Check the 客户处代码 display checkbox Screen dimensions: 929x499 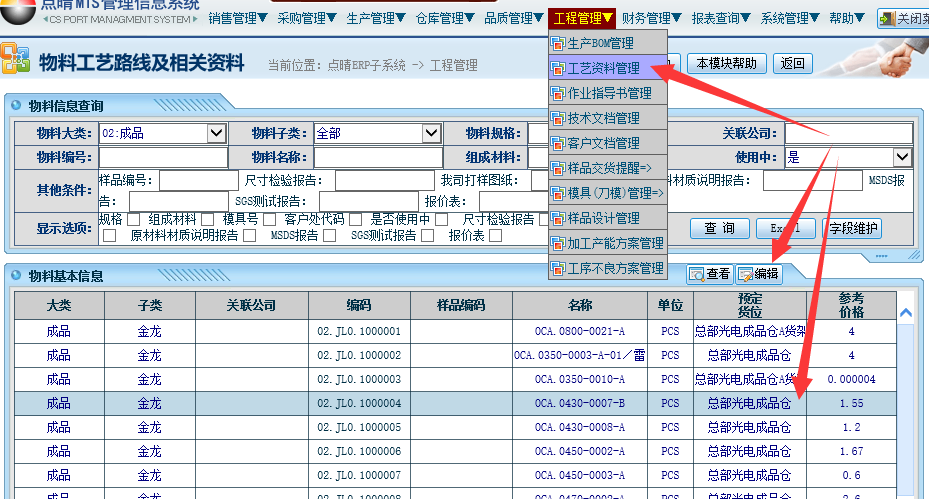(x=354, y=220)
